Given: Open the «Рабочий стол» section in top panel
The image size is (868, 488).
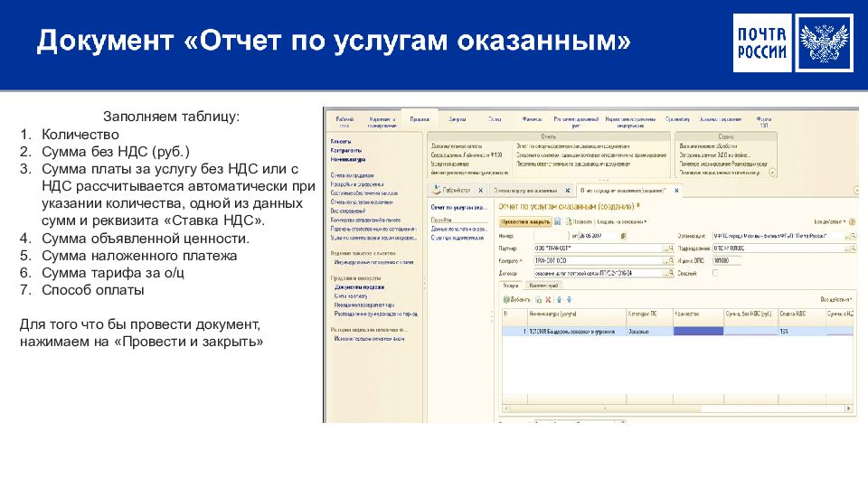Looking at the screenshot, I should (344, 122).
